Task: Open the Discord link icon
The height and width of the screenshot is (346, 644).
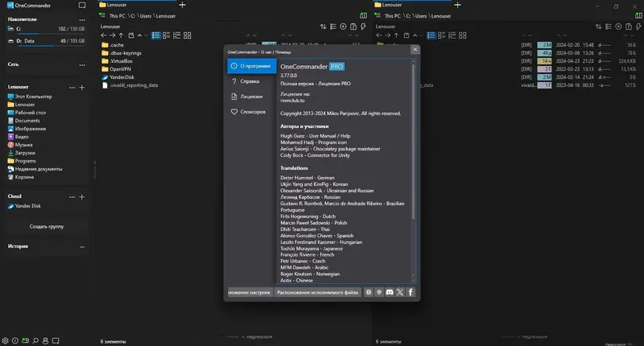Action: click(x=390, y=292)
